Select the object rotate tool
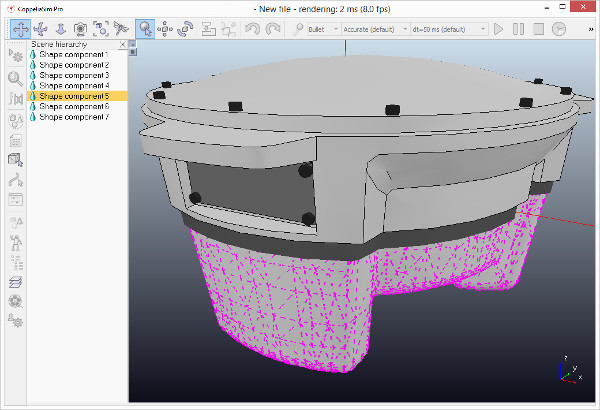The image size is (600, 410). 186,29
